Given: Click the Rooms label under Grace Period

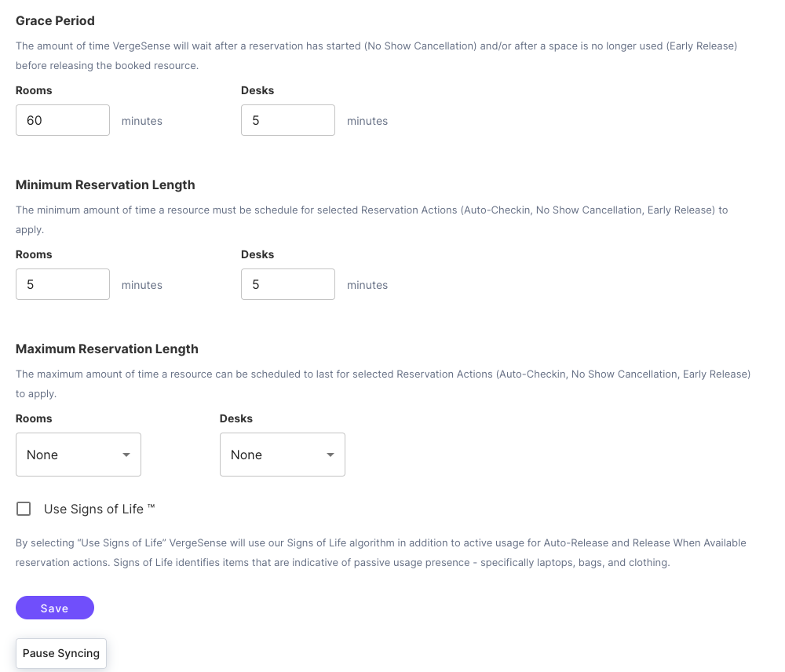Looking at the screenshot, I should 34,90.
